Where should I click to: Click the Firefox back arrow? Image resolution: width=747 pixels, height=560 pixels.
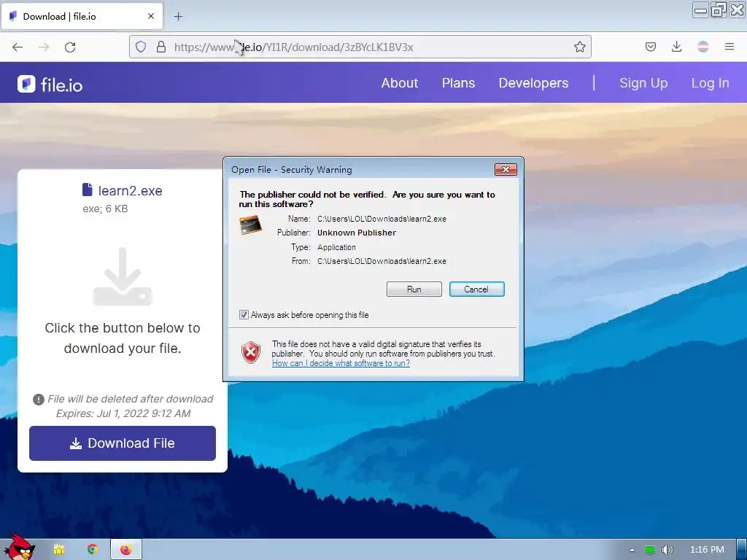point(18,47)
